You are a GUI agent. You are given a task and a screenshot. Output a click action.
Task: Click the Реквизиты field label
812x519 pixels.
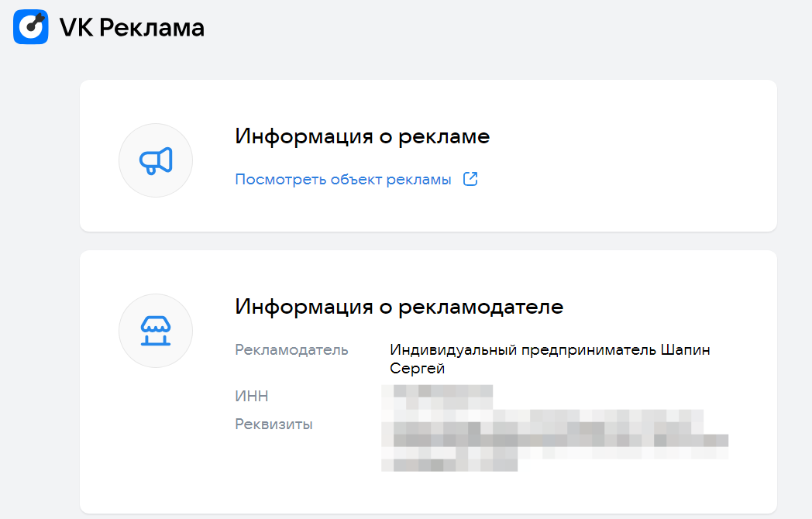[274, 424]
